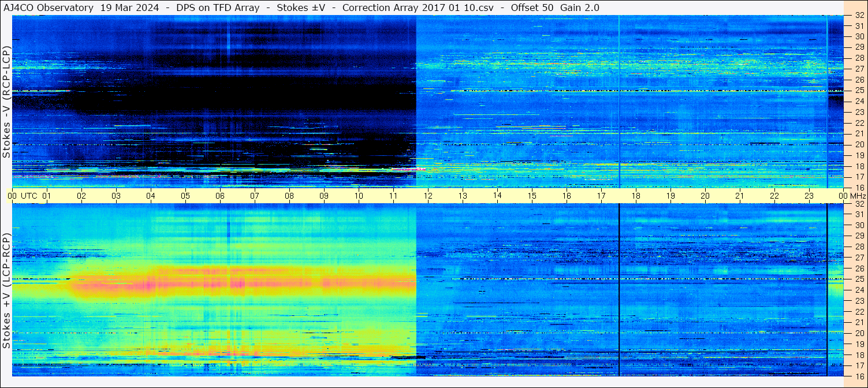
Task: Pick the 03 hour mark on time axis
Action: click(x=116, y=196)
